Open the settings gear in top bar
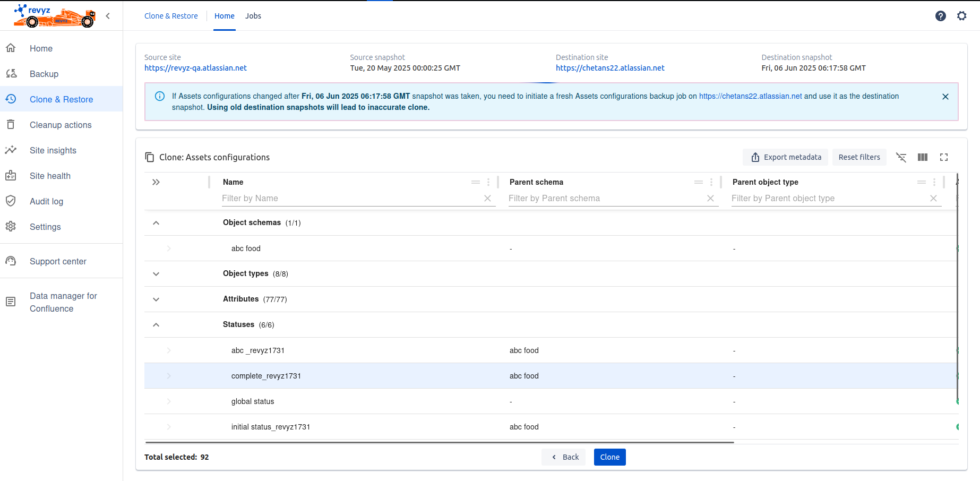Screen dimensions: 980x481 tap(961, 16)
